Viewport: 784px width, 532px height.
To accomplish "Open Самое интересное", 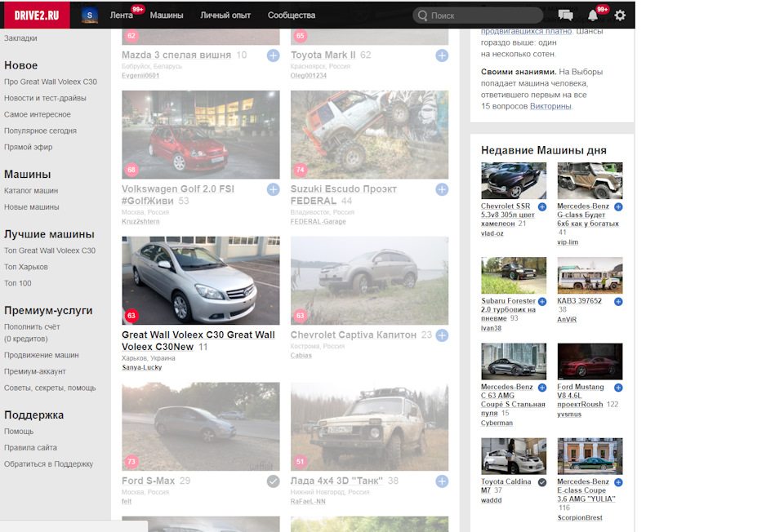I will [x=38, y=114].
